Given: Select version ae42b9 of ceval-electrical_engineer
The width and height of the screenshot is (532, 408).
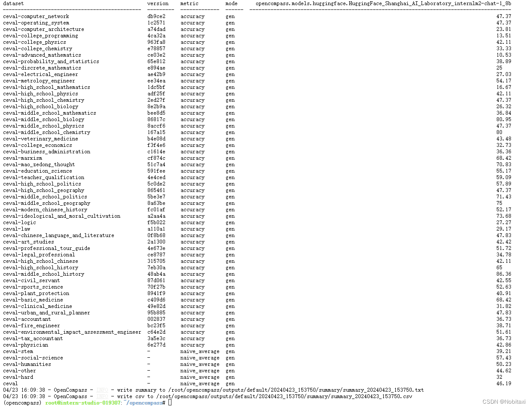Looking at the screenshot, I should [x=156, y=74].
